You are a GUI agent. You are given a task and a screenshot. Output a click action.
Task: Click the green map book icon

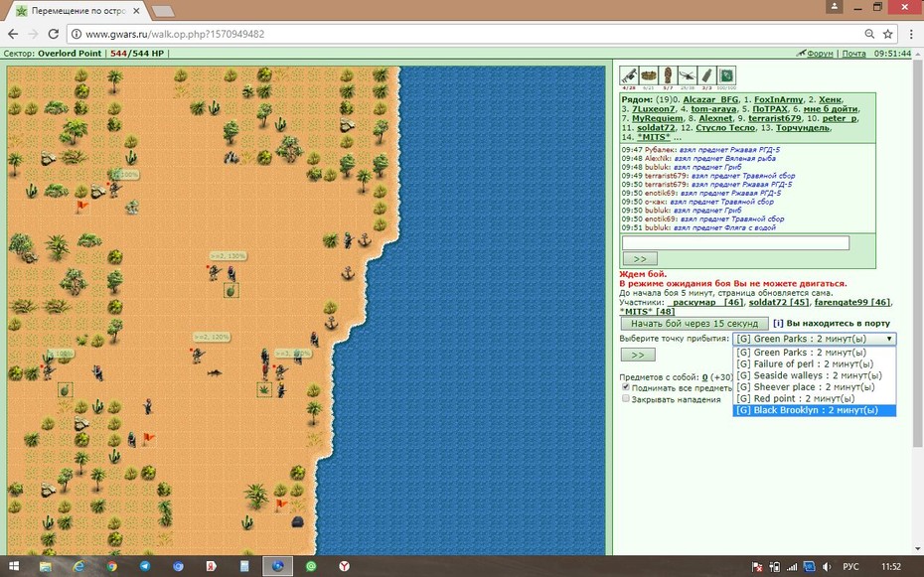coord(726,75)
